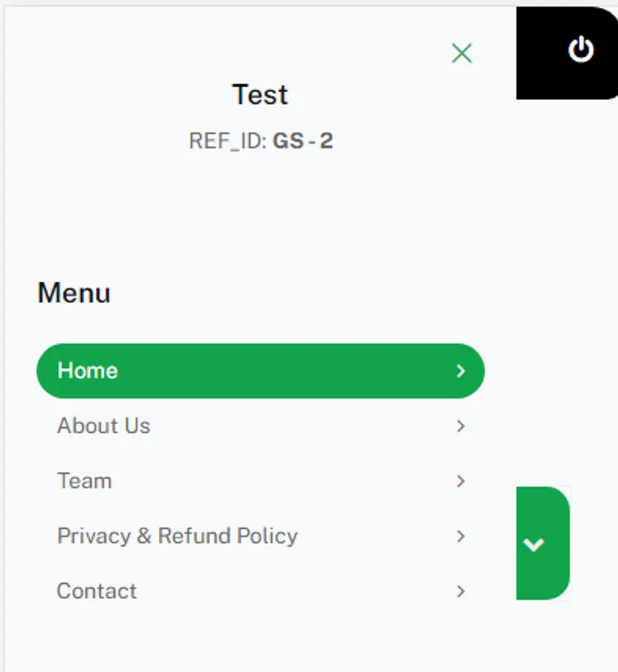The width and height of the screenshot is (618, 672).
Task: Navigate to the Contact page
Action: point(97,591)
